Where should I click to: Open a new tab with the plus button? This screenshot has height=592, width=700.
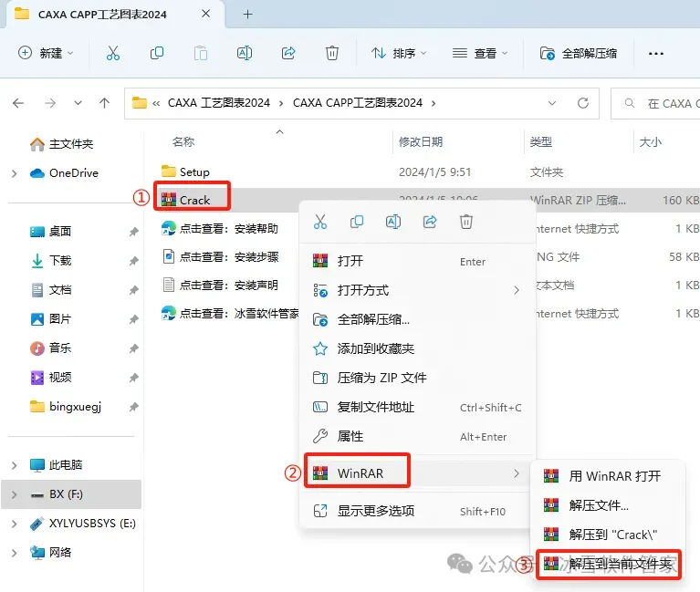pos(247,15)
